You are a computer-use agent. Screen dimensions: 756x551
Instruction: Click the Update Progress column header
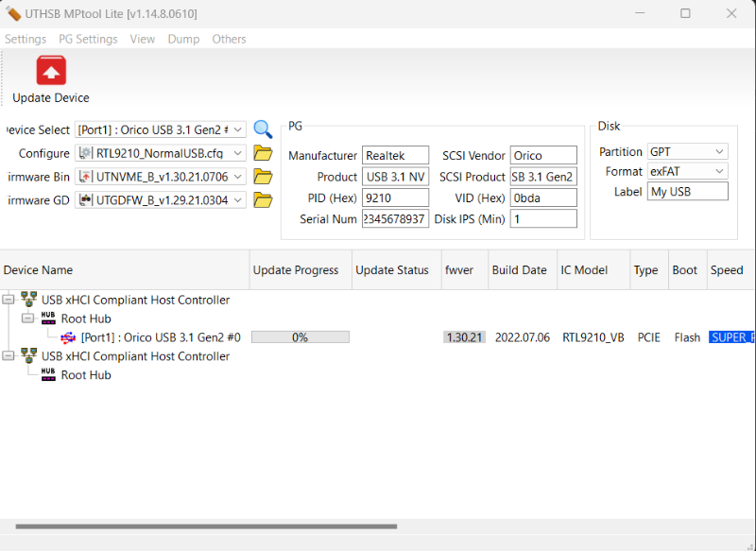296,270
